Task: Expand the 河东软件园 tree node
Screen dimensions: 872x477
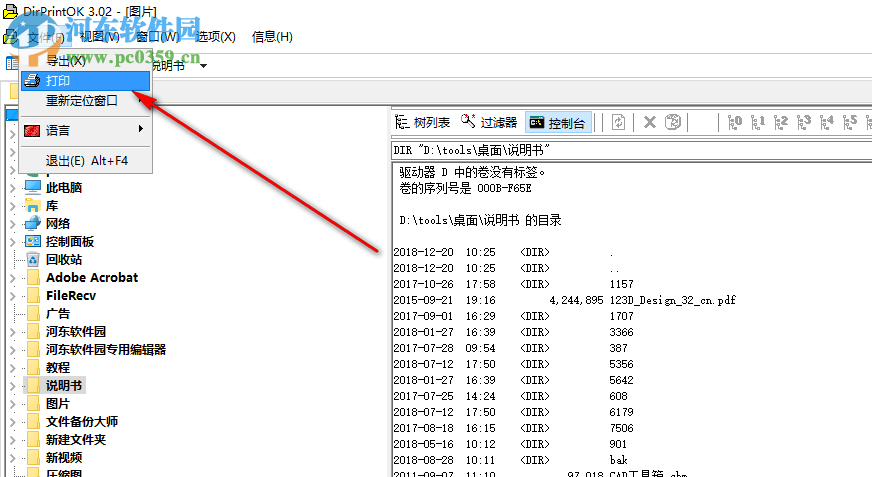Action: (13, 332)
